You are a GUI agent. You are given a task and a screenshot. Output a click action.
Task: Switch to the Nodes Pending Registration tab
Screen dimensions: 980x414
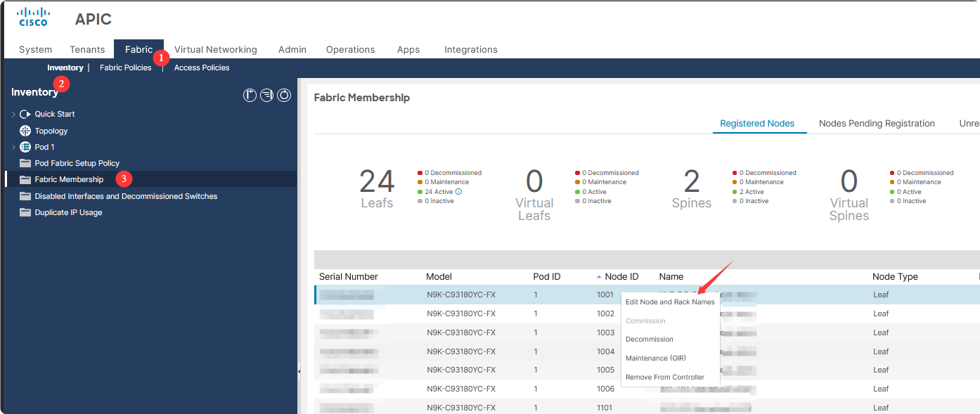coord(877,123)
